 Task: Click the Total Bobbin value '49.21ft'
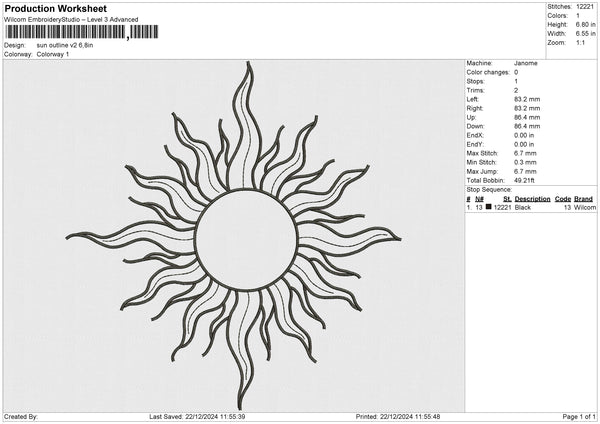524,181
